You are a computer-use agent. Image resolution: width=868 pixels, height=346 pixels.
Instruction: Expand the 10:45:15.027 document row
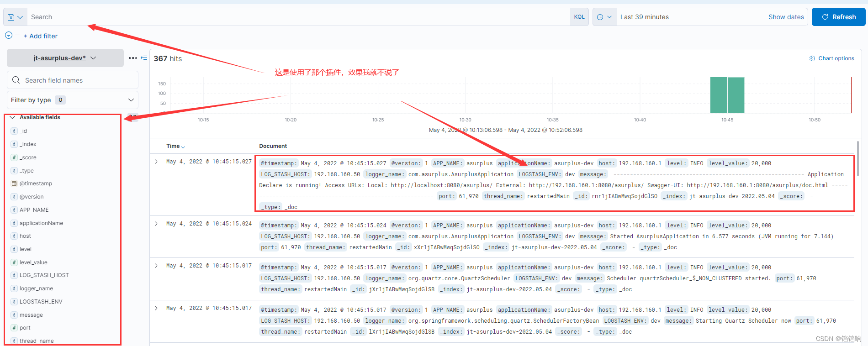coord(156,162)
